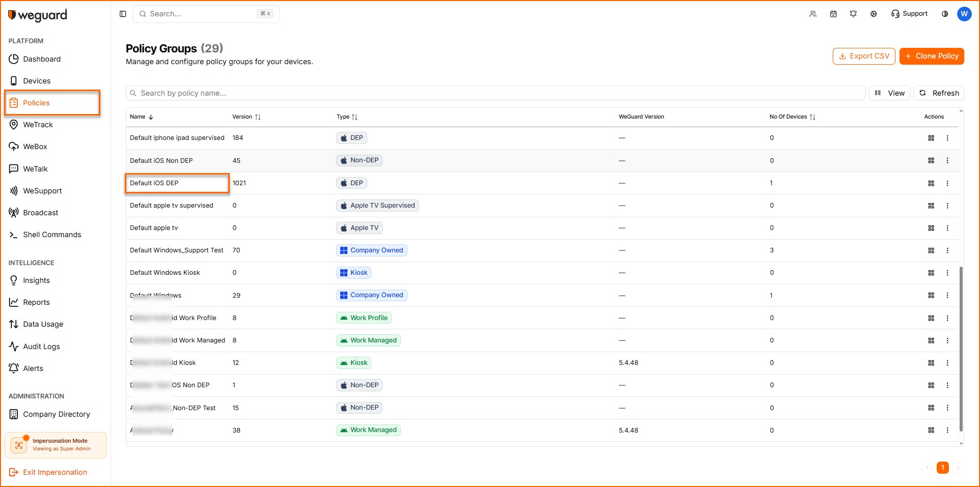Click the W user avatar
Image resolution: width=980 pixels, height=487 pixels.
coord(964,14)
